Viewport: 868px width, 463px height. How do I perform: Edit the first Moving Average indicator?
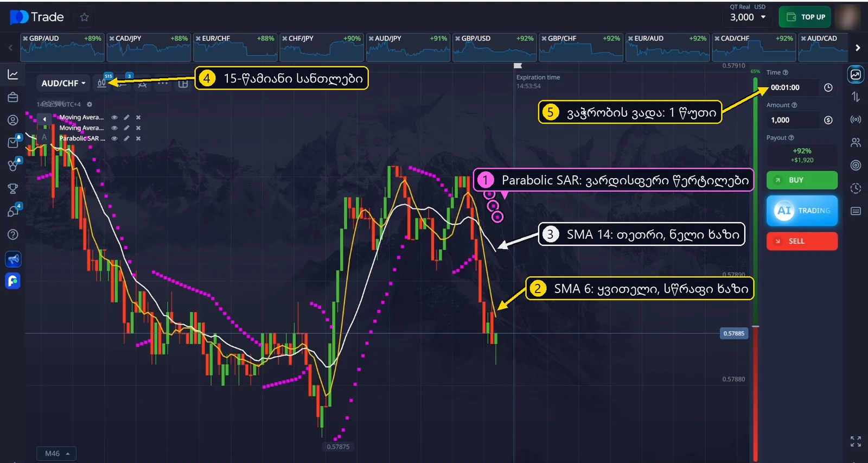coord(126,117)
